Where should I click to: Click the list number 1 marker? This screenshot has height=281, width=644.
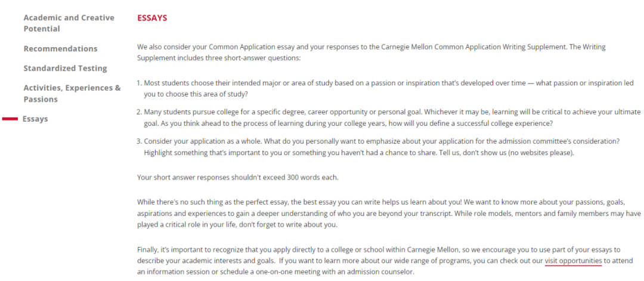click(x=139, y=83)
